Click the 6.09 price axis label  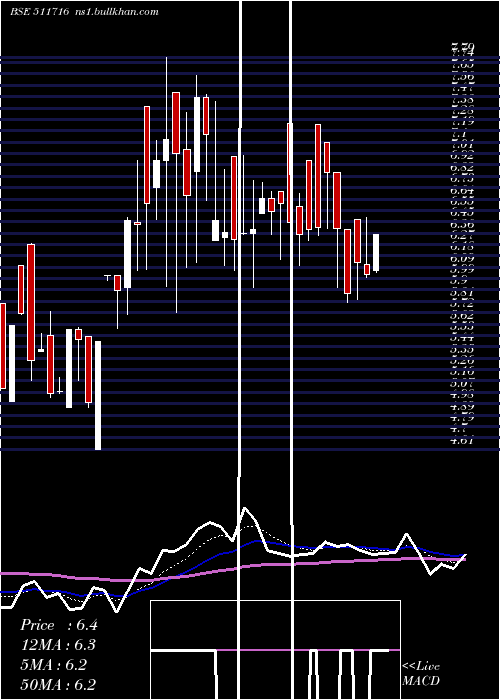[x=462, y=258]
